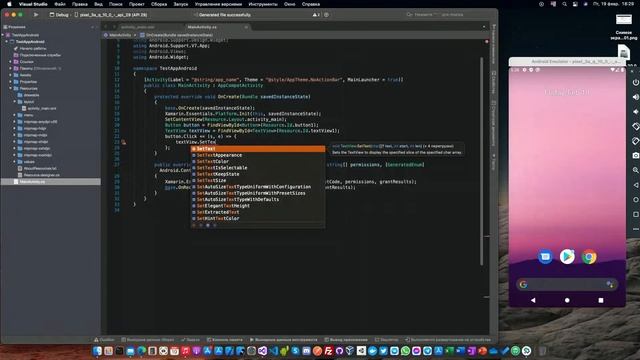Open the Файл menu

(x=60, y=4)
